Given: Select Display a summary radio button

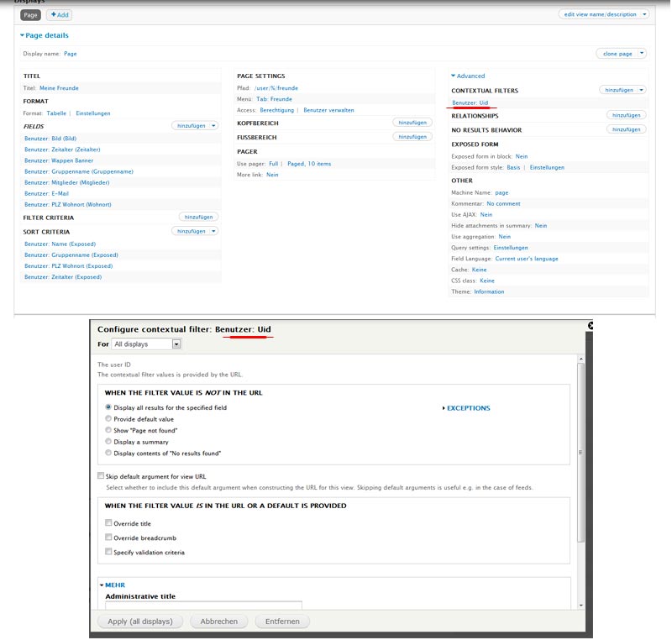Looking at the screenshot, I should (108, 442).
